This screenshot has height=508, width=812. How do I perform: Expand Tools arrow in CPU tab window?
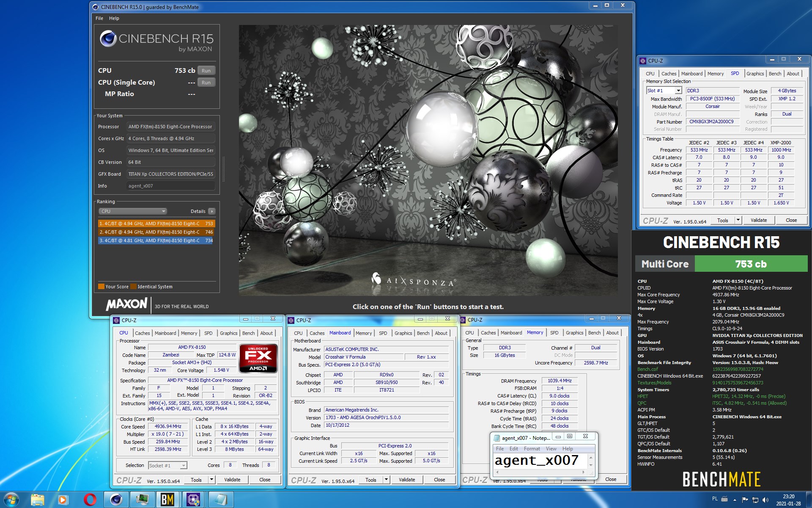point(211,480)
